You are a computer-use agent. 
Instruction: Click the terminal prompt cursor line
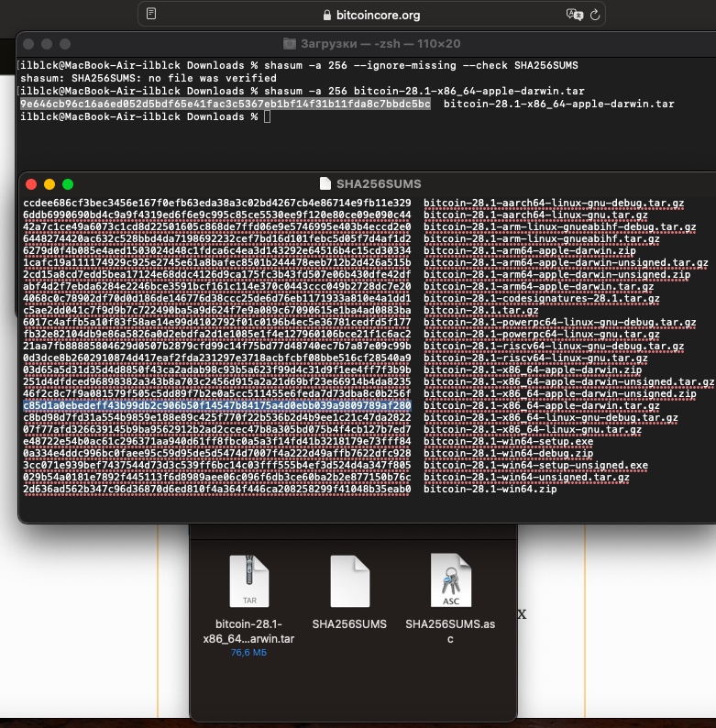click(x=145, y=117)
